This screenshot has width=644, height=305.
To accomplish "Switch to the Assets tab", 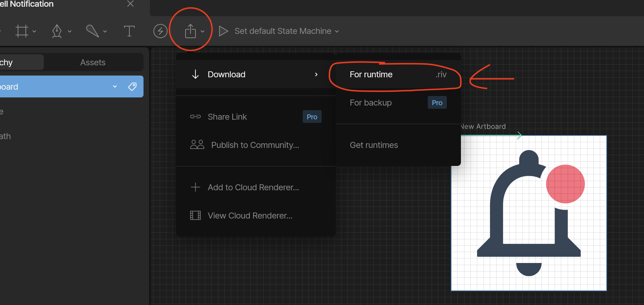I will point(93,62).
